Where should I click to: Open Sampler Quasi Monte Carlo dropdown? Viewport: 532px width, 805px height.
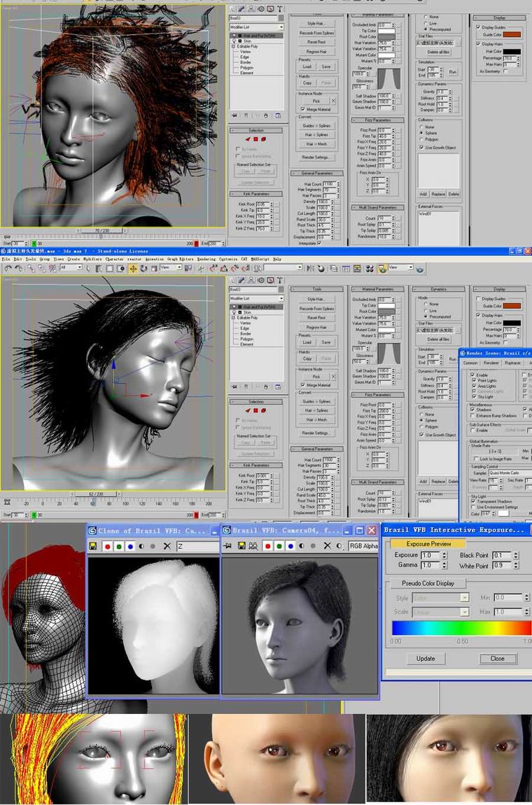click(510, 472)
